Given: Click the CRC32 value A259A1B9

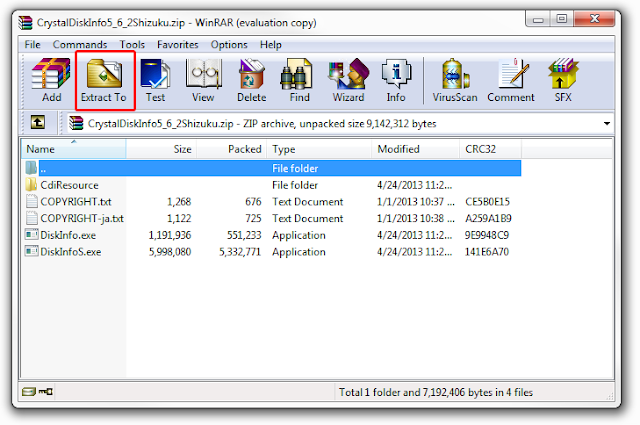Looking at the screenshot, I should click(x=488, y=218).
